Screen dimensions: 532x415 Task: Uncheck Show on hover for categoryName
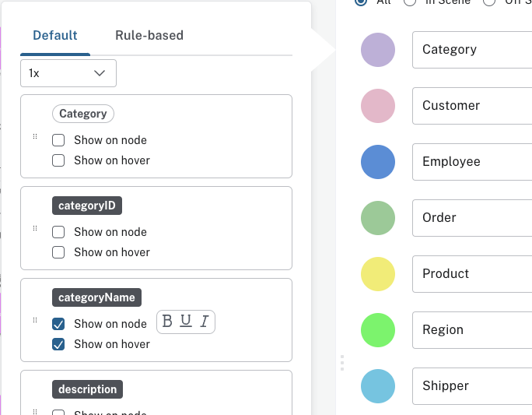[x=58, y=344]
